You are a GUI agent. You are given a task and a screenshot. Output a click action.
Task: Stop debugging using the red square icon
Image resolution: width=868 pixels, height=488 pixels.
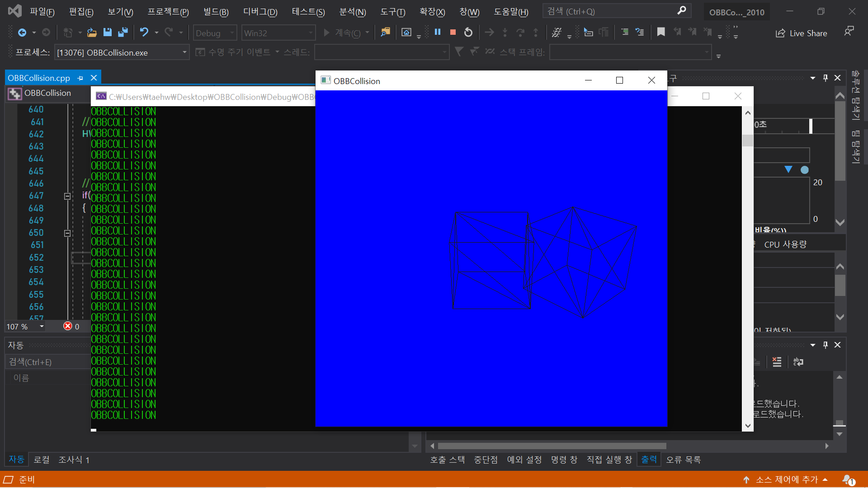(453, 32)
